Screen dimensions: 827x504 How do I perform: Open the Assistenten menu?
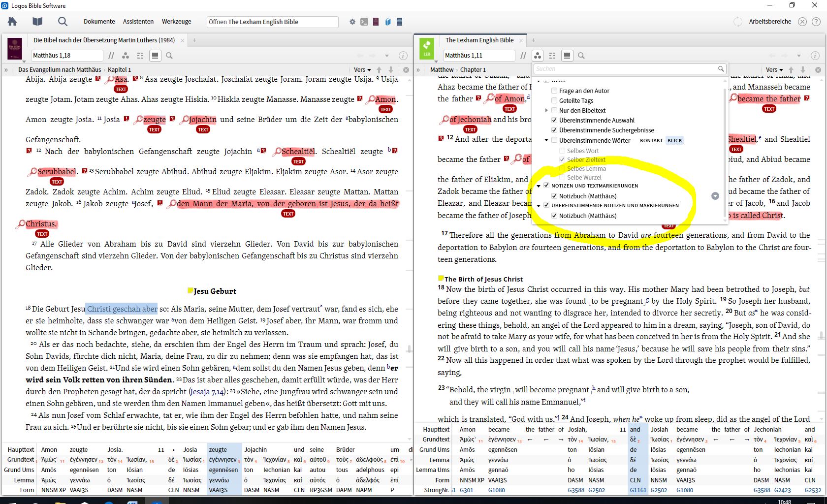pos(138,22)
